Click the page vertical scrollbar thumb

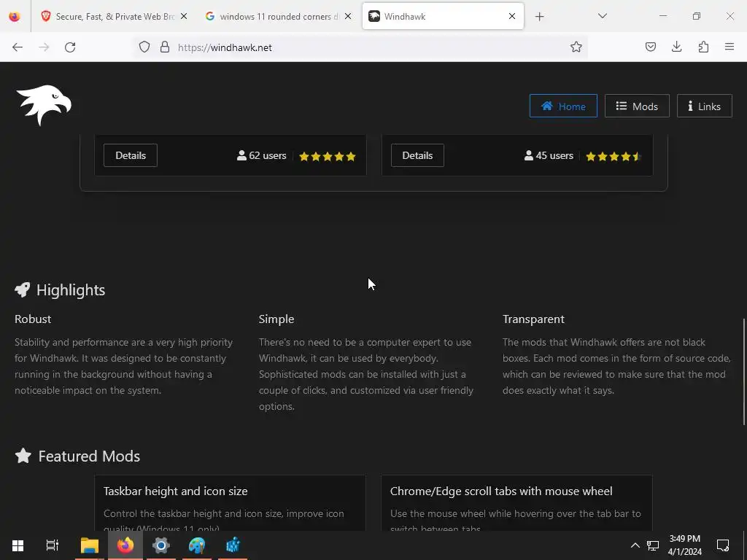pyautogui.click(x=743, y=371)
